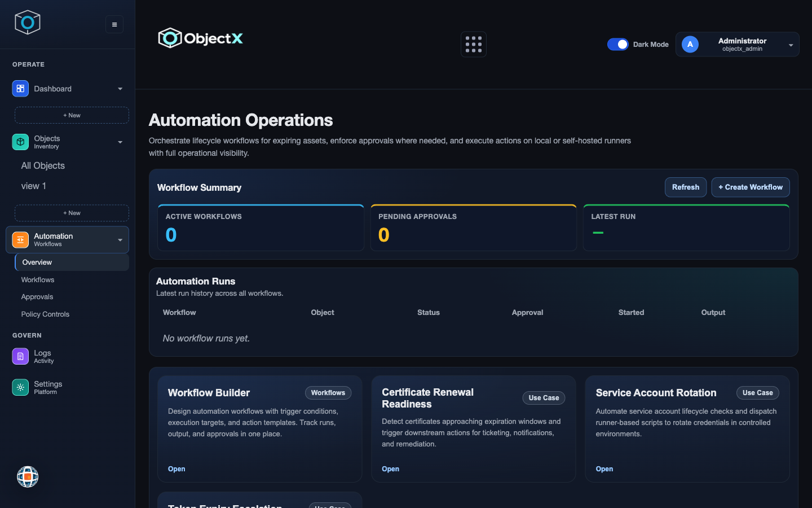Viewport: 812px width, 508px height.
Task: Toggle Dark Mode switch off
Action: (x=618, y=45)
